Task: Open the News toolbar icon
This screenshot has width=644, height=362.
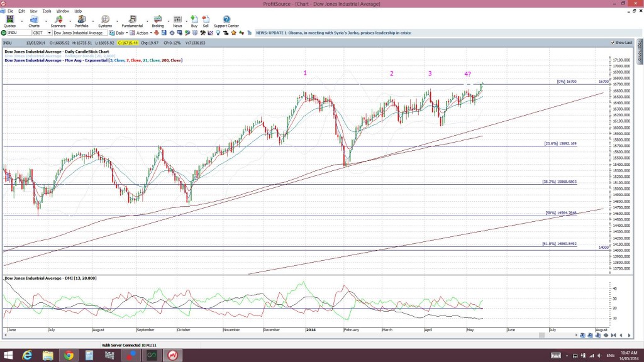Action: click(x=177, y=19)
